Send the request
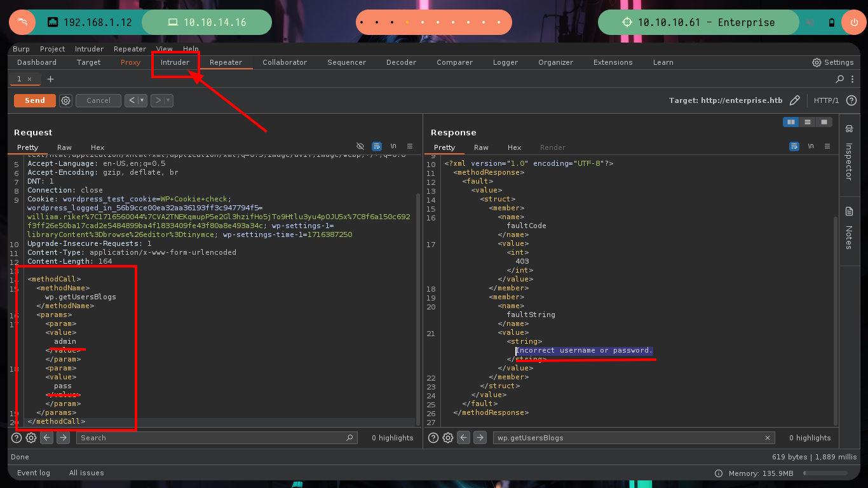The width and height of the screenshot is (868, 488). [35, 100]
